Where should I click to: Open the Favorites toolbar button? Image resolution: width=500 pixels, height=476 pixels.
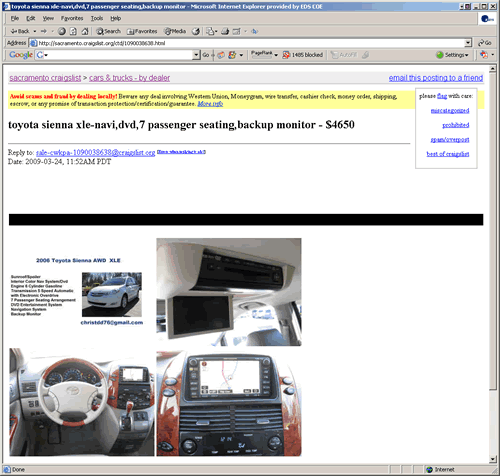click(142, 31)
